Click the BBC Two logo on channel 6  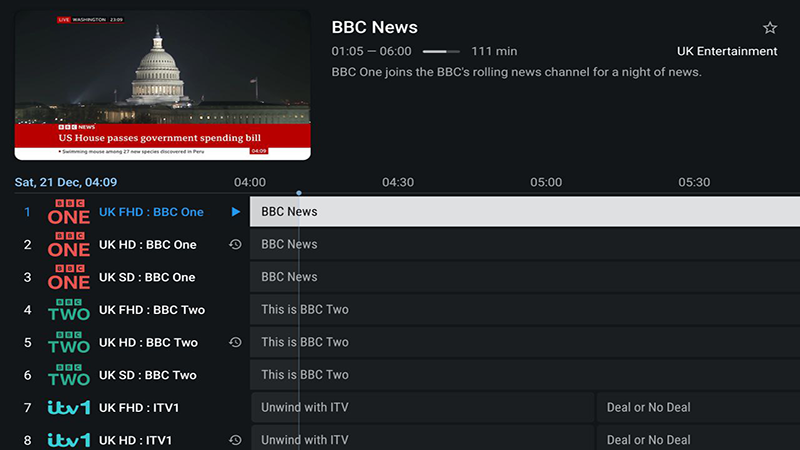(69, 375)
